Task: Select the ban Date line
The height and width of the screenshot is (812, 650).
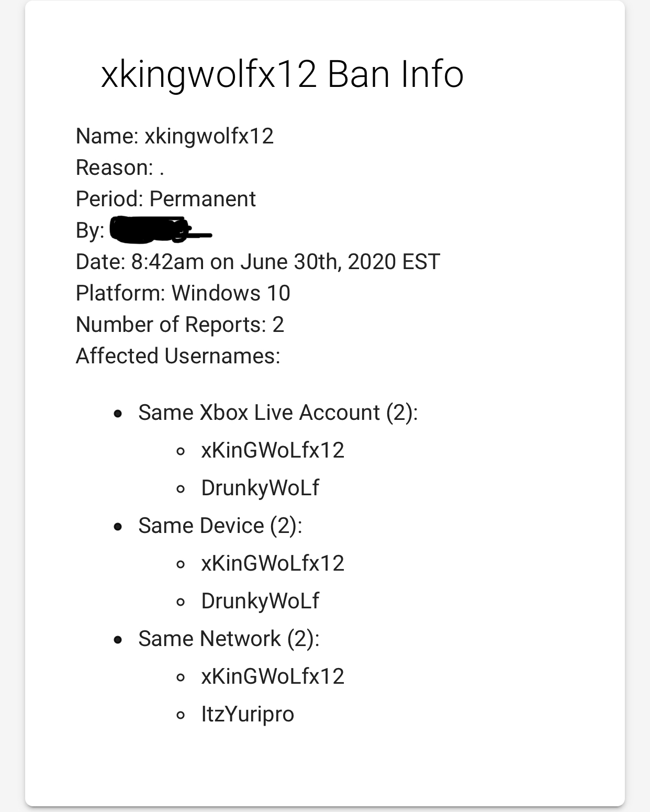Action: [x=258, y=262]
